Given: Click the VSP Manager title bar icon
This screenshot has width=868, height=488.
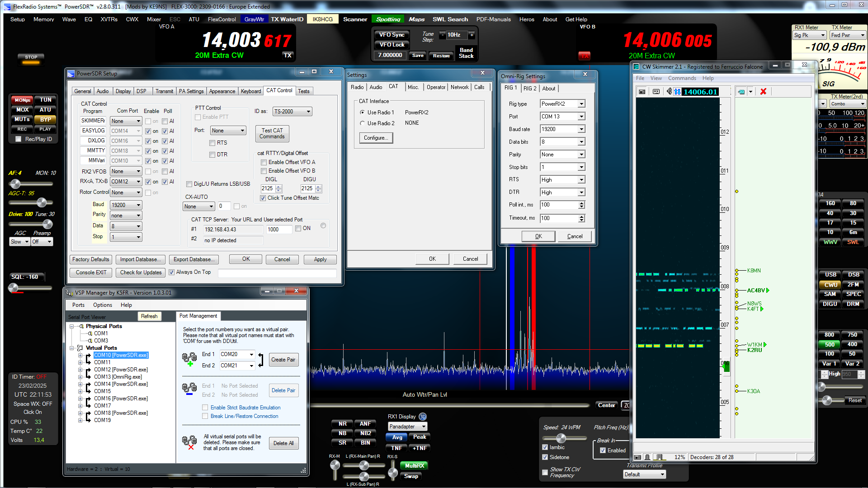Looking at the screenshot, I should click(x=70, y=293).
